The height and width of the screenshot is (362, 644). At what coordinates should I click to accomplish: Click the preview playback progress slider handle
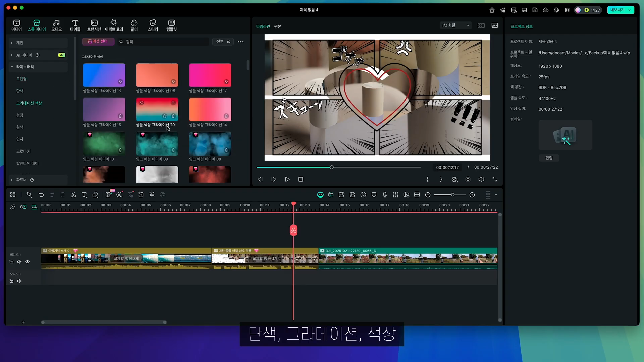click(x=331, y=167)
